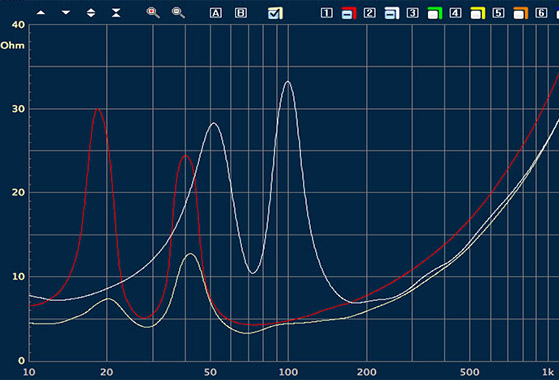This screenshot has width=559, height=380.
Task: Select overlay slot 6 button
Action: click(541, 13)
